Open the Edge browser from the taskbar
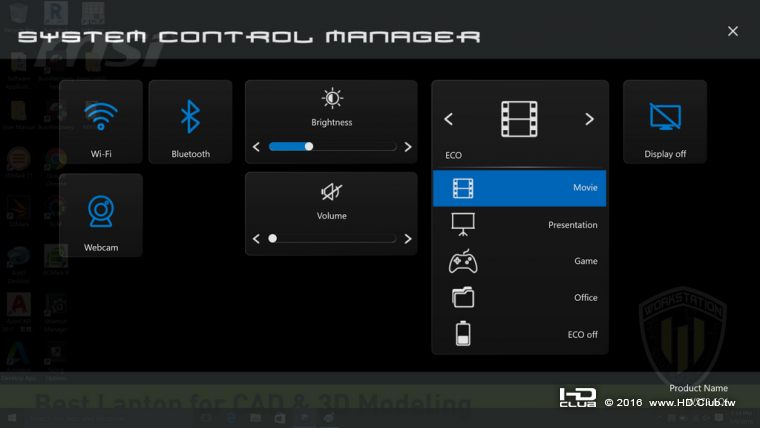760x428 pixels. (231, 418)
